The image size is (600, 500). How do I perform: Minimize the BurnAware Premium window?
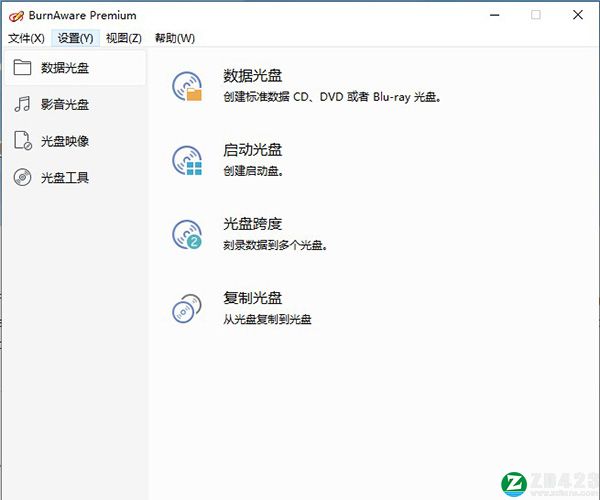click(x=494, y=15)
